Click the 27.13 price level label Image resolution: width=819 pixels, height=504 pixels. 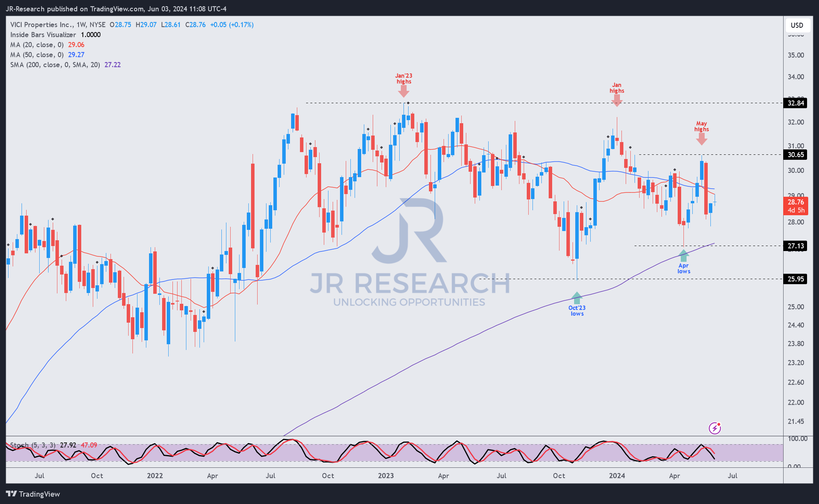[x=796, y=246]
